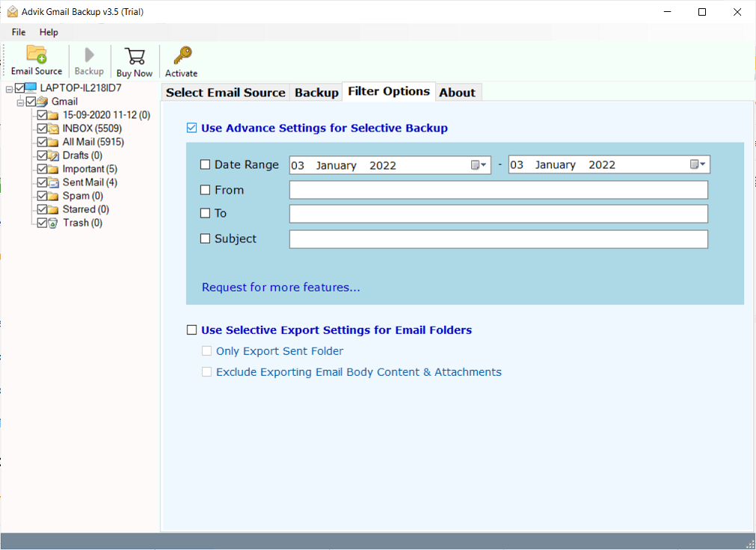Enable the Subject filter checkbox
The height and width of the screenshot is (550, 756).
205,238
